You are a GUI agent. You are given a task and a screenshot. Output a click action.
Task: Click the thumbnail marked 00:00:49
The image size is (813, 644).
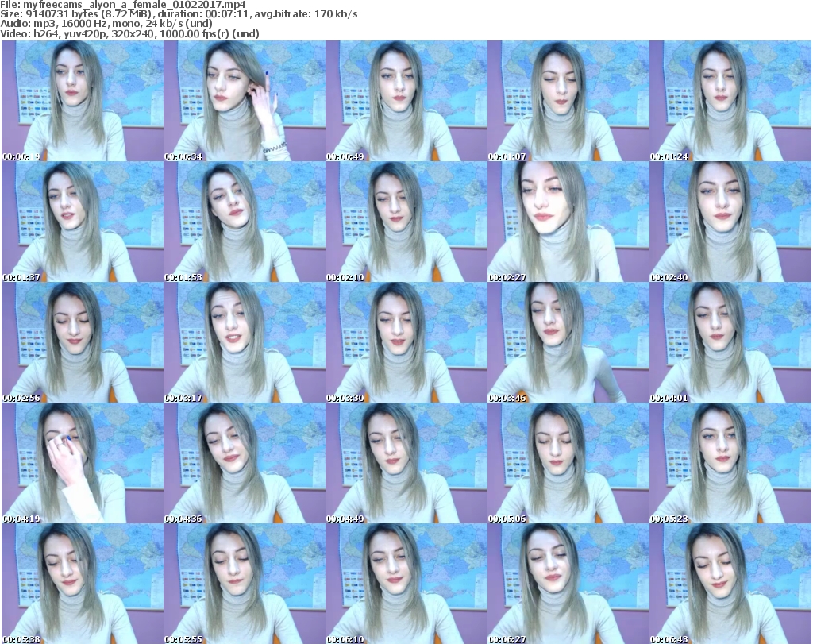pos(406,101)
